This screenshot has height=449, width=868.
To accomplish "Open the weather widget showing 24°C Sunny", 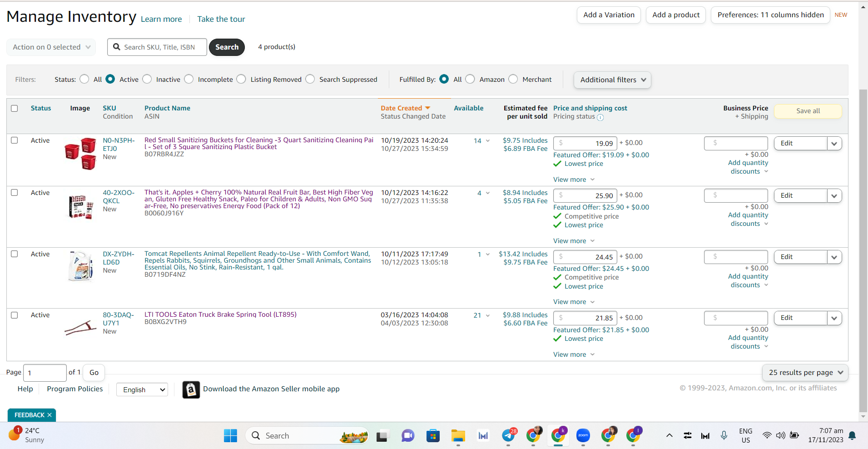I will (26, 435).
